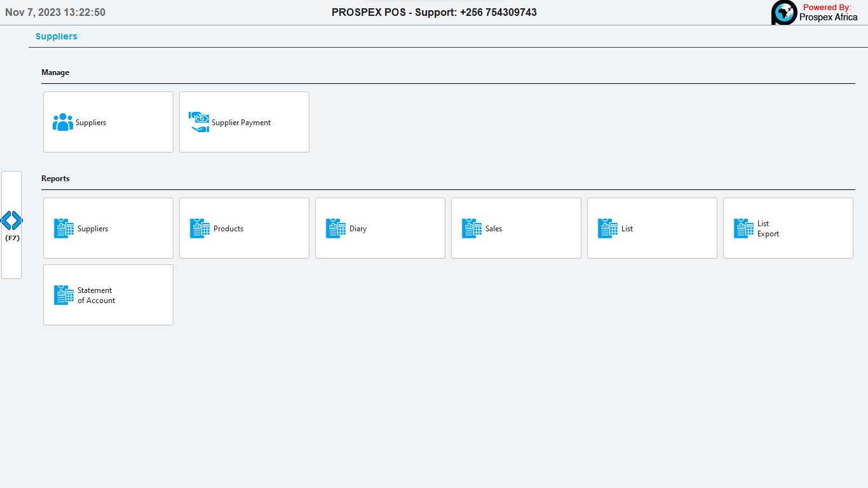
Task: Click the Manage section heading
Action: (55, 72)
